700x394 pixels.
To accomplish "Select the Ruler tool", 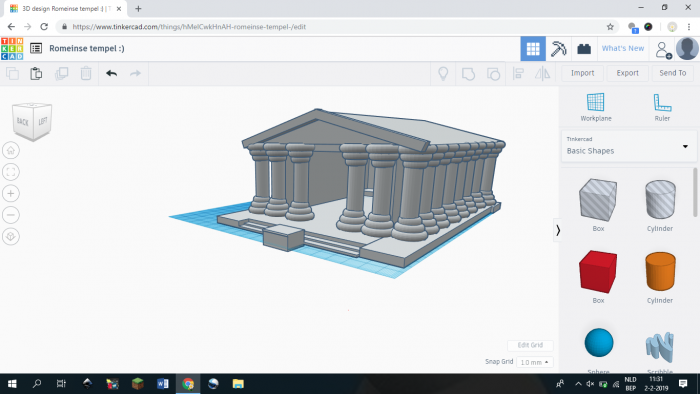I will (662, 107).
